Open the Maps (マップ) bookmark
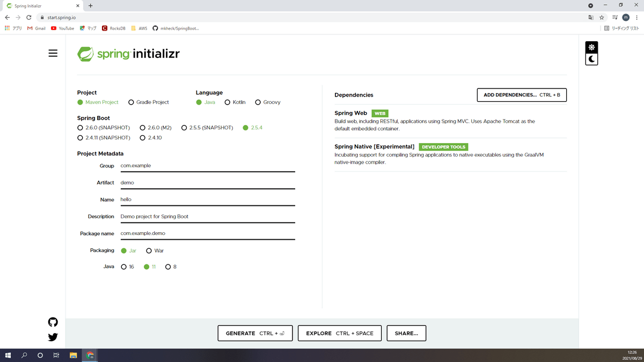 88,28
